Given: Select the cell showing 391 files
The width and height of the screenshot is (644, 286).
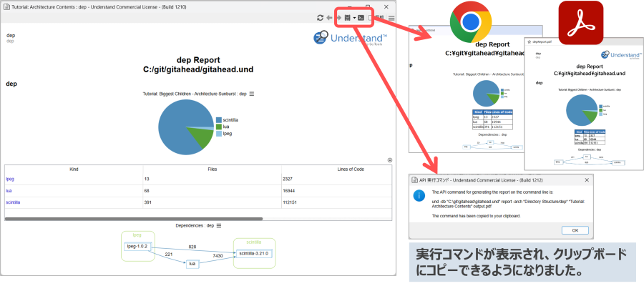Looking at the screenshot, I should coord(212,202).
